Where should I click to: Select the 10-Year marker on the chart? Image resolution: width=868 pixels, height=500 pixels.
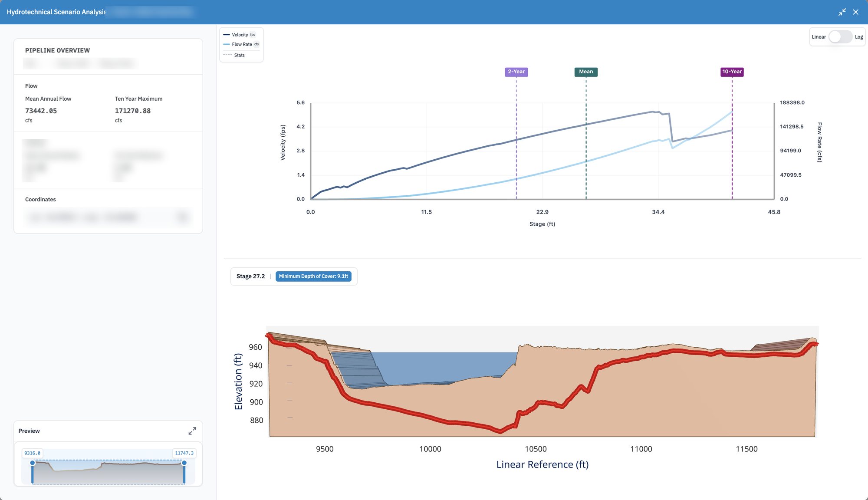[x=732, y=72]
